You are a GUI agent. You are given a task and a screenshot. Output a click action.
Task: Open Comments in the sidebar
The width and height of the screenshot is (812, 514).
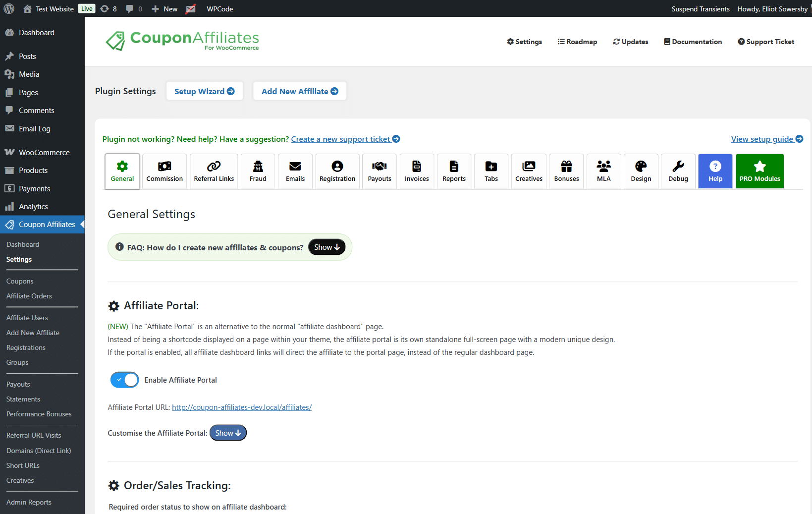point(42,111)
